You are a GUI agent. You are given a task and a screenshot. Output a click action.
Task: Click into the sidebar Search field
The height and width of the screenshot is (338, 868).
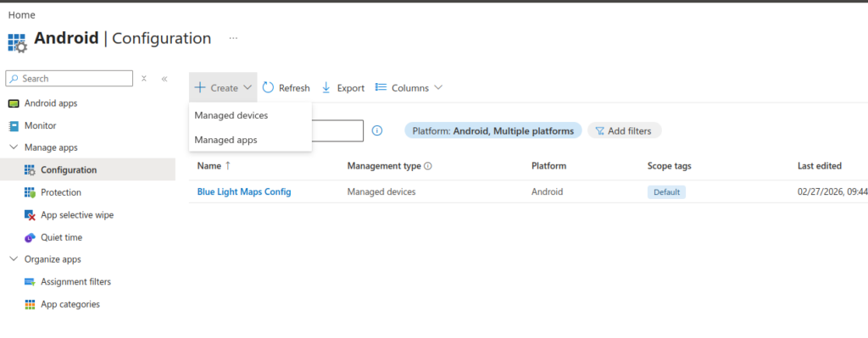[70, 79]
